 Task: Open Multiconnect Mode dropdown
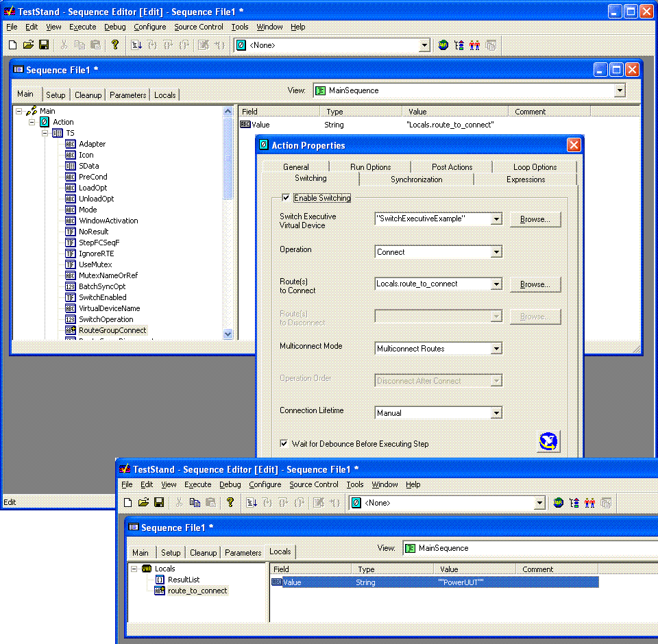tap(496, 349)
